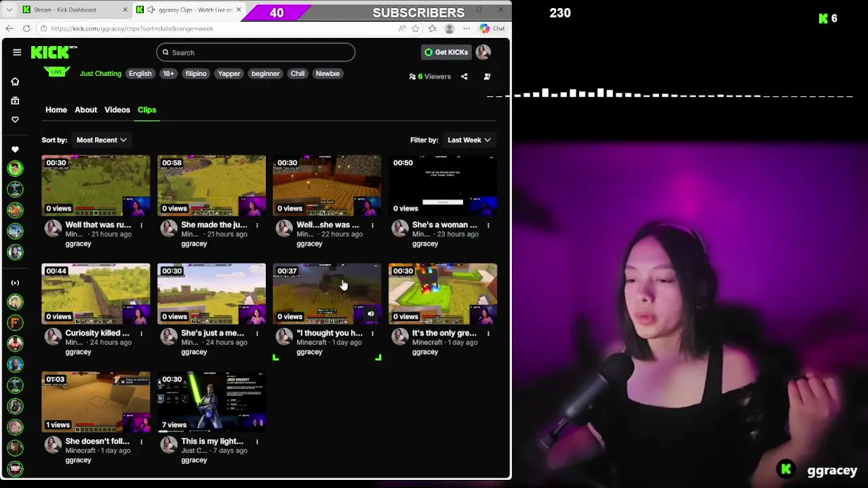Open the Kick hamburger menu
Screen dimensions: 868x488
pos(17,52)
